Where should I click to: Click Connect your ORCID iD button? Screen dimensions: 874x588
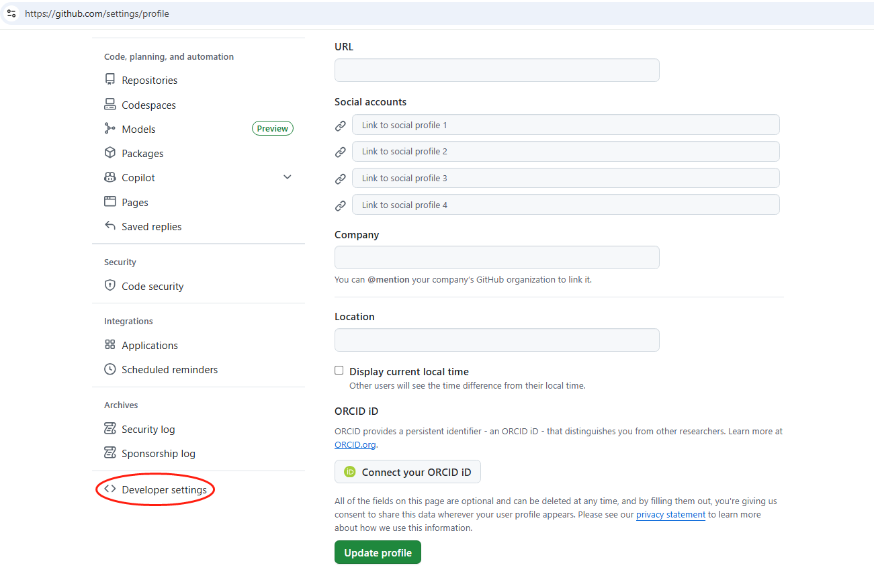(408, 472)
